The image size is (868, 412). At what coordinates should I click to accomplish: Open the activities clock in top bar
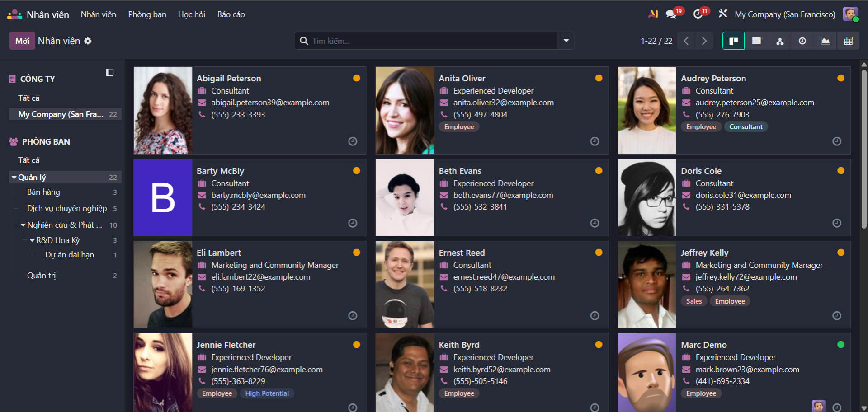pos(698,14)
